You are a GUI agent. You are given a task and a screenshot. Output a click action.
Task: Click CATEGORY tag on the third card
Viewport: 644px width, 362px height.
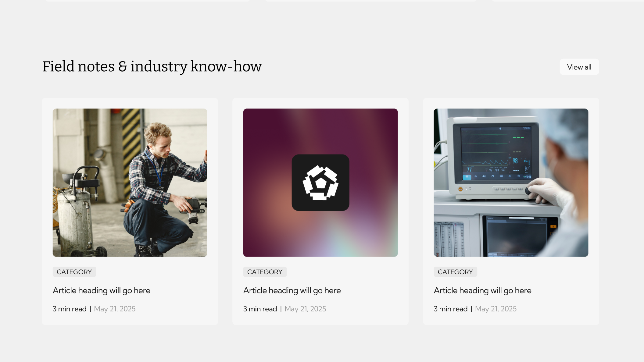pos(455,272)
